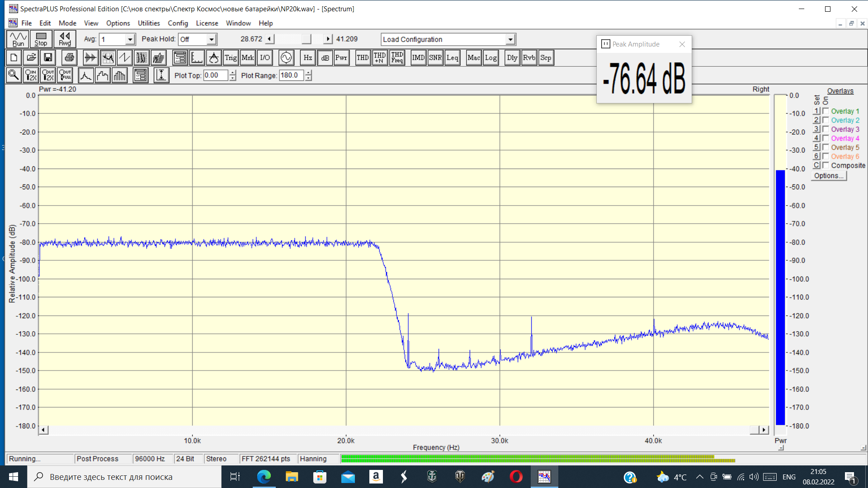Expand the Peak Hold dropdown
The width and height of the screenshot is (868, 488).
point(211,39)
